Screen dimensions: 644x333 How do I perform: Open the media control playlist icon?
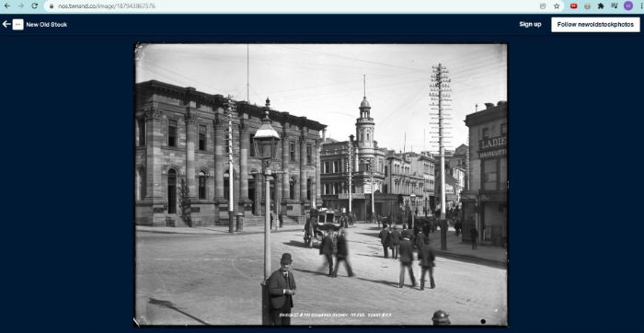(615, 6)
